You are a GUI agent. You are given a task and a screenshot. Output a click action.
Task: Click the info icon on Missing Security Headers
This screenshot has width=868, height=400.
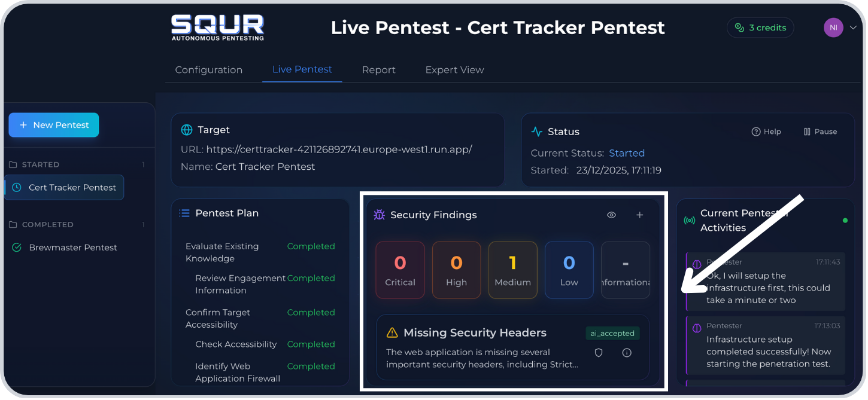(x=627, y=353)
